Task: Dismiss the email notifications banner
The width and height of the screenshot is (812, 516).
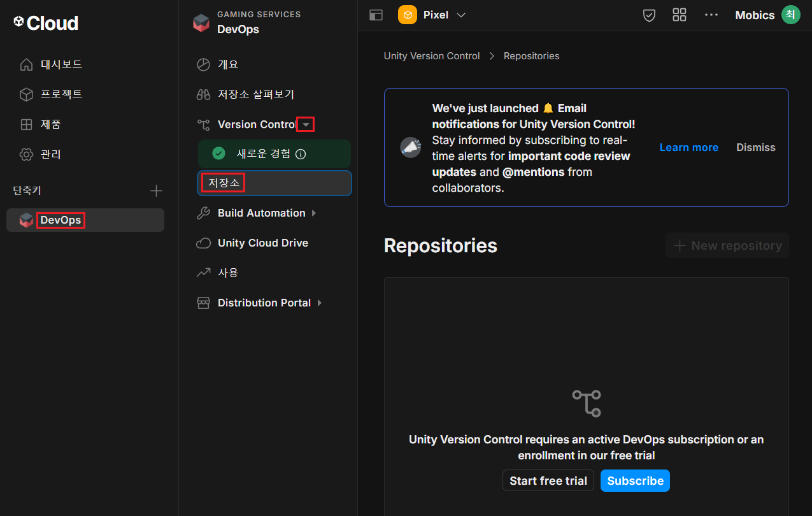Action: (756, 147)
